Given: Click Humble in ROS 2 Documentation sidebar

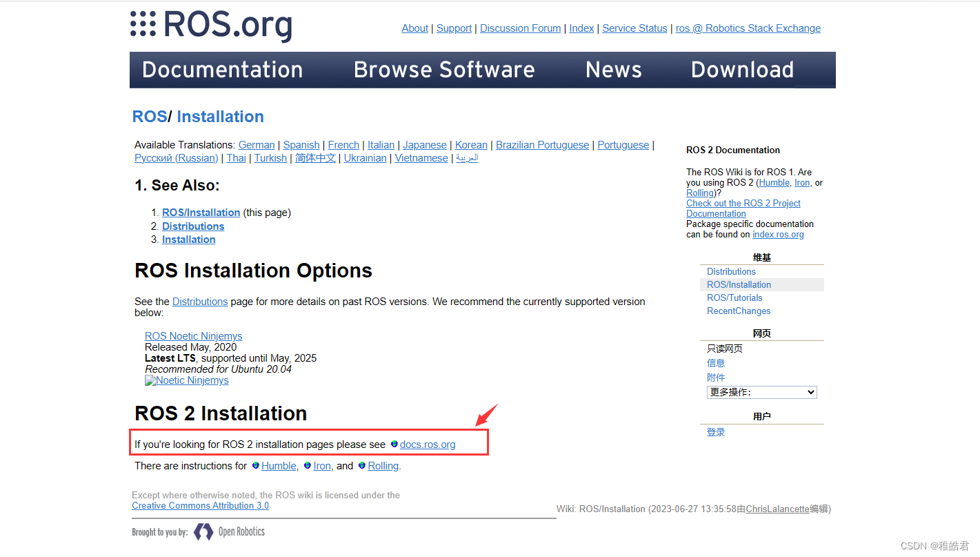Looking at the screenshot, I should point(774,183).
